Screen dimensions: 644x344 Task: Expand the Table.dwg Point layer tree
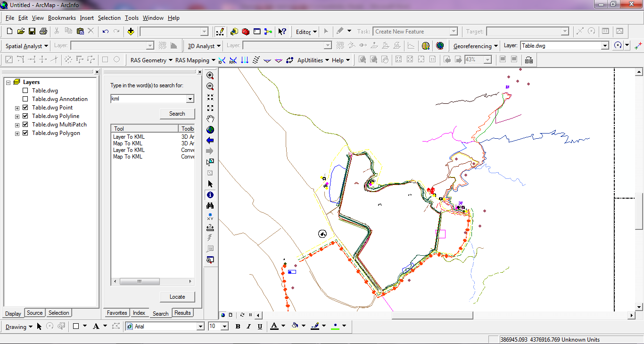coord(17,108)
